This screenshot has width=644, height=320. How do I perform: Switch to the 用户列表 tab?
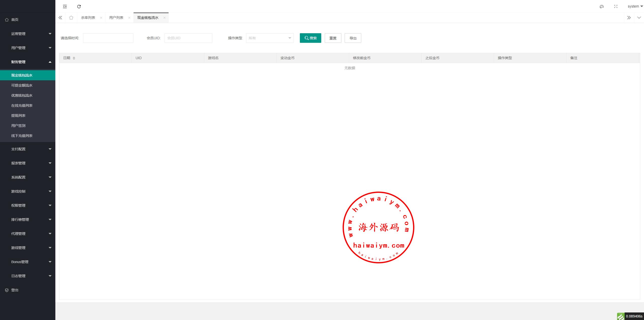[116, 18]
